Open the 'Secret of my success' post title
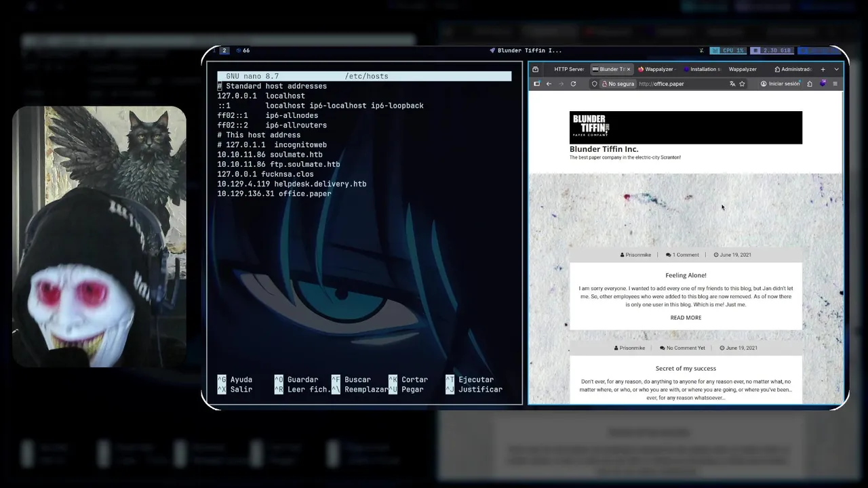Viewport: 868px width, 488px height. (686, 368)
